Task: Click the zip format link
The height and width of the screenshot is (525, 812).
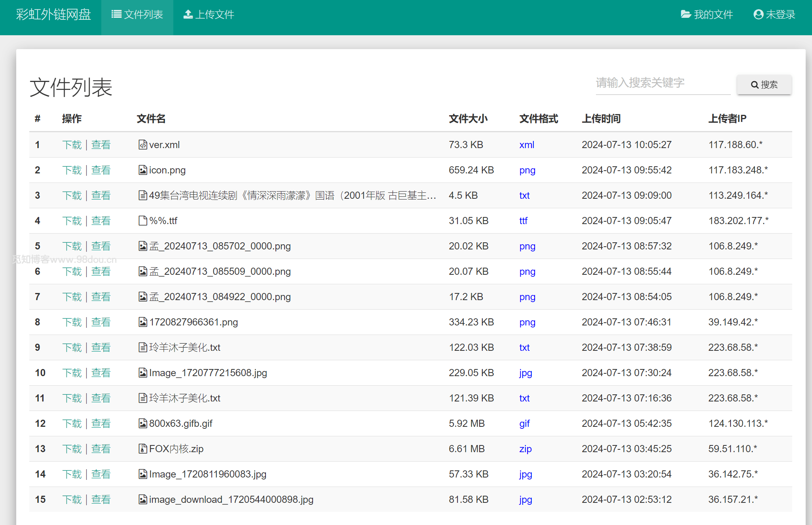Action: (x=526, y=449)
